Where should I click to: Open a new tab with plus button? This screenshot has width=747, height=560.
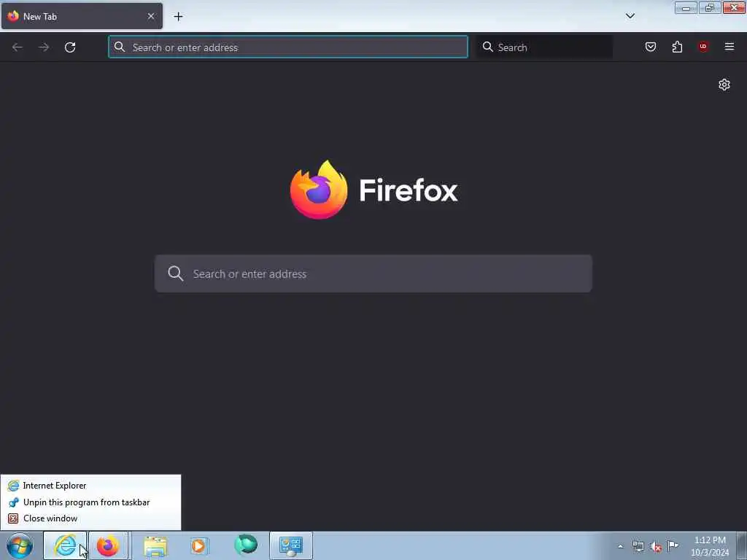click(x=178, y=17)
